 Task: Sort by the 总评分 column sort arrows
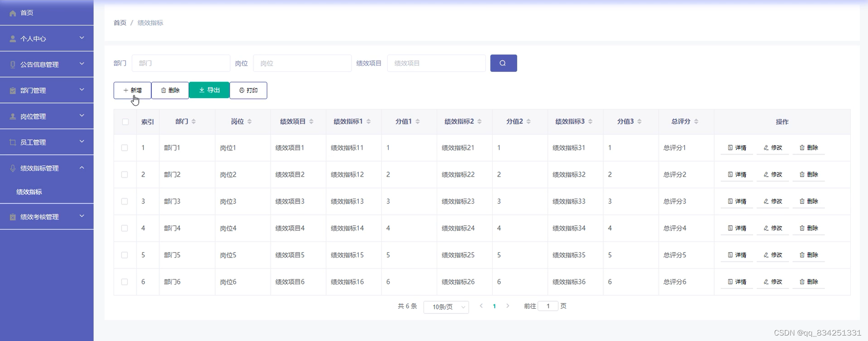point(696,122)
